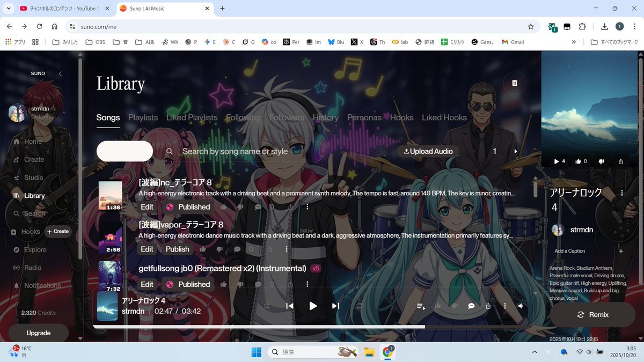
Task: Toggle Published status on nc_テラーコア 8
Action: 188,207
